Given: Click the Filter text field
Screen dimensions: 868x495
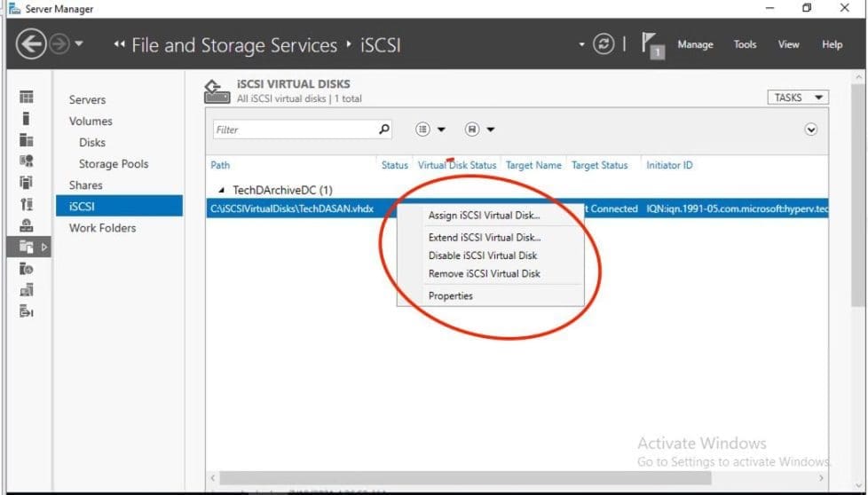Looking at the screenshot, I should (293, 130).
